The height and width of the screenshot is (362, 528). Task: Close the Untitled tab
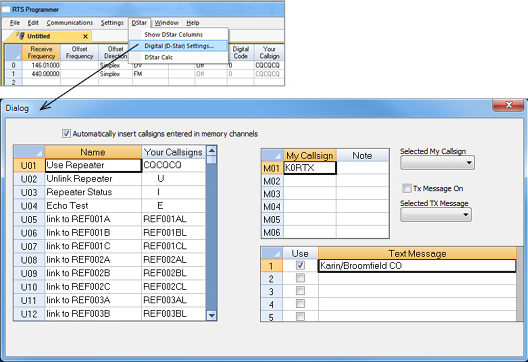pos(86,36)
